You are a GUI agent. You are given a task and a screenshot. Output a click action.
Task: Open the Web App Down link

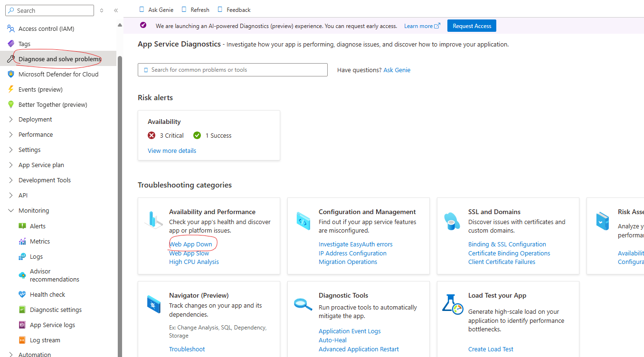tap(191, 244)
